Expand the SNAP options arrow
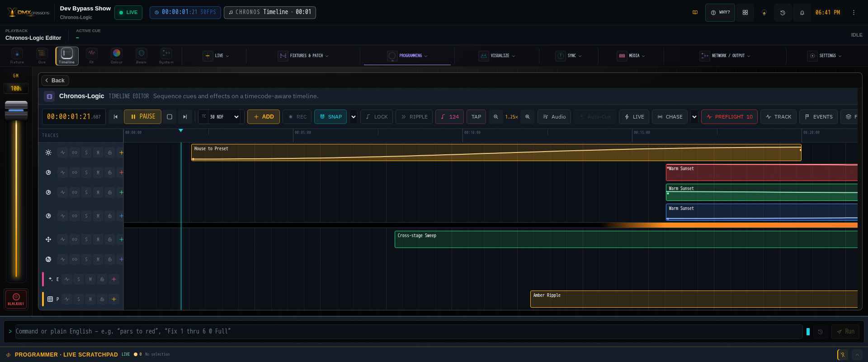 tap(354, 117)
